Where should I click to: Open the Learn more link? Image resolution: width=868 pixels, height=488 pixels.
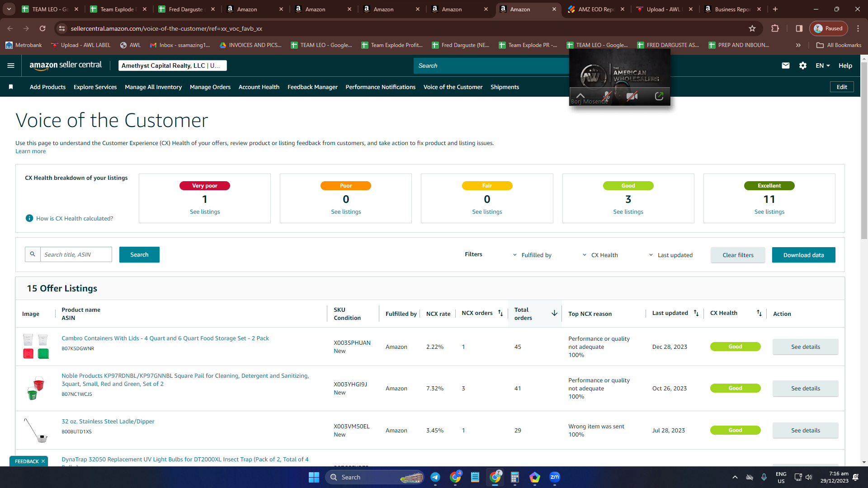pos(30,151)
